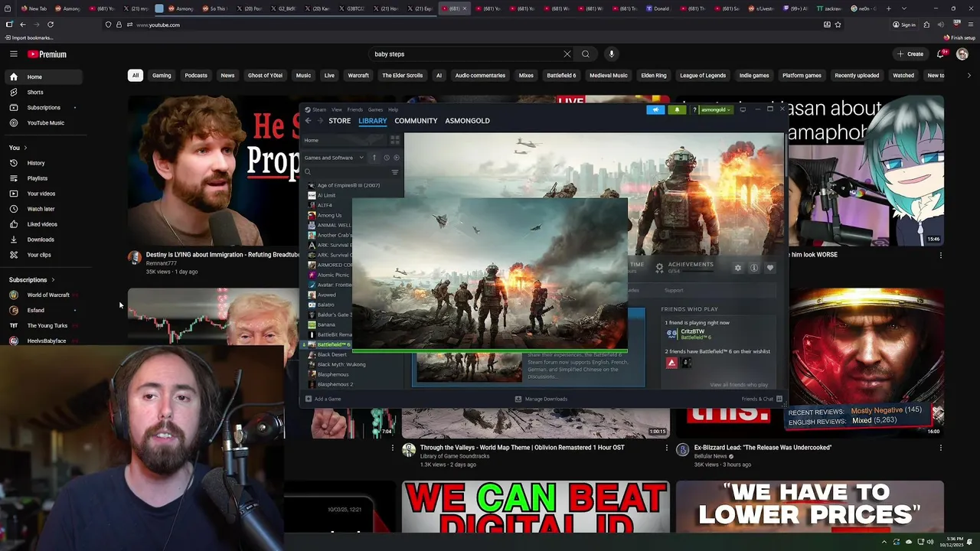Open the Create menu on YouTube
980x551 pixels.
[x=910, y=54]
